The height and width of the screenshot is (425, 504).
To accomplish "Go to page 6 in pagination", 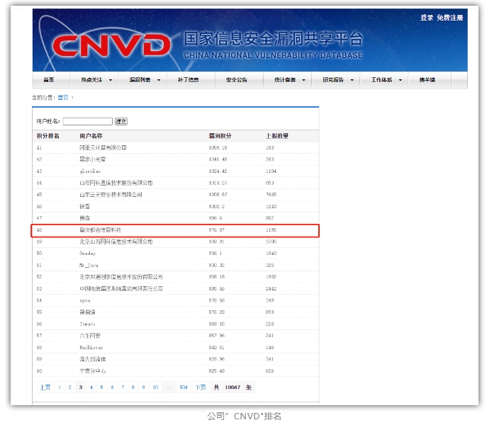I will (x=112, y=387).
